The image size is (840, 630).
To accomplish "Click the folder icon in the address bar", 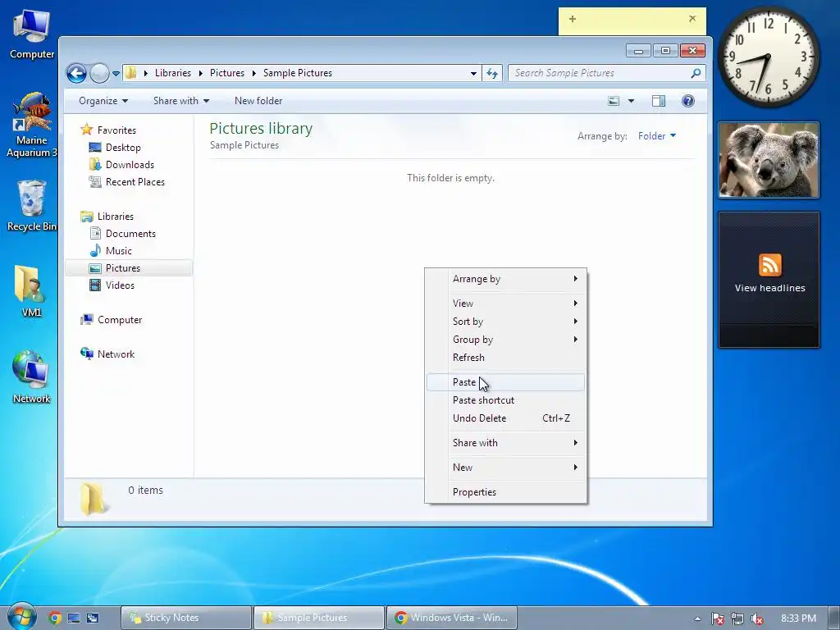I will click(131, 73).
